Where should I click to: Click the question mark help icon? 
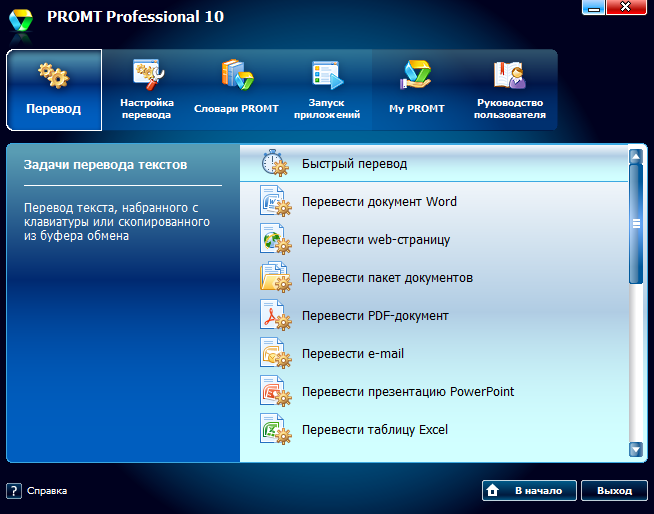(x=14, y=491)
